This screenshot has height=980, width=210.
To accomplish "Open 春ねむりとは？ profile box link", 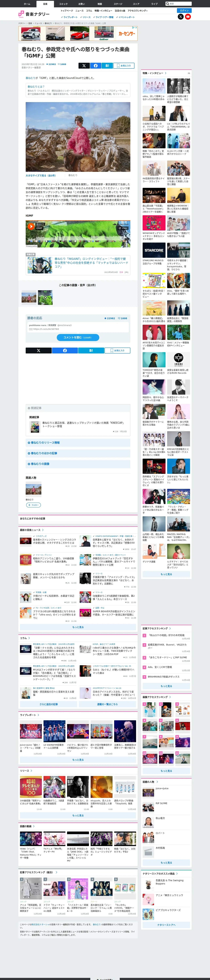I will 36,87.
